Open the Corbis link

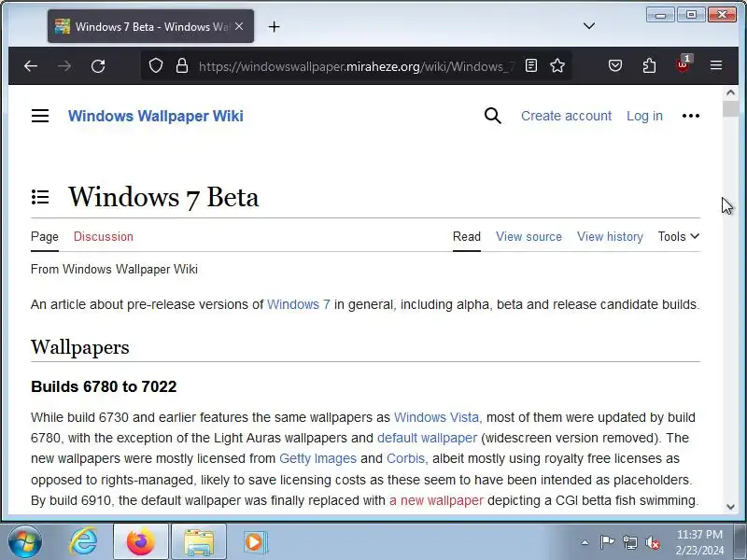[x=405, y=458]
